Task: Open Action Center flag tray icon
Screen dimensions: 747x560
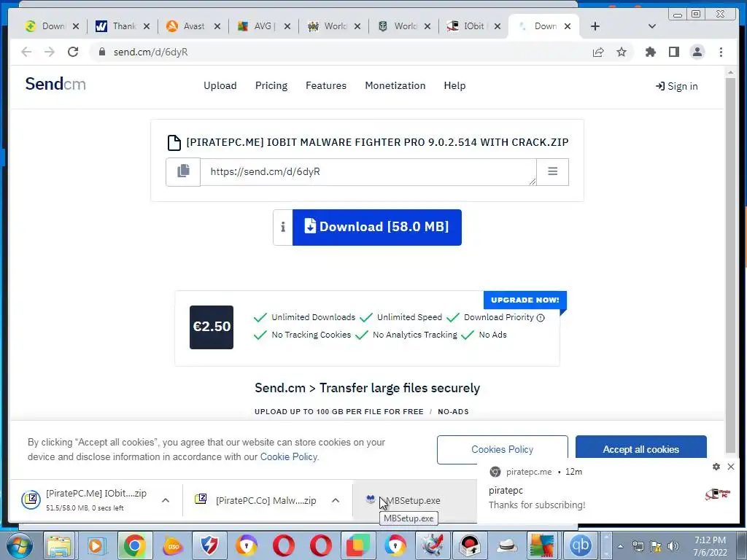Action: point(656,546)
